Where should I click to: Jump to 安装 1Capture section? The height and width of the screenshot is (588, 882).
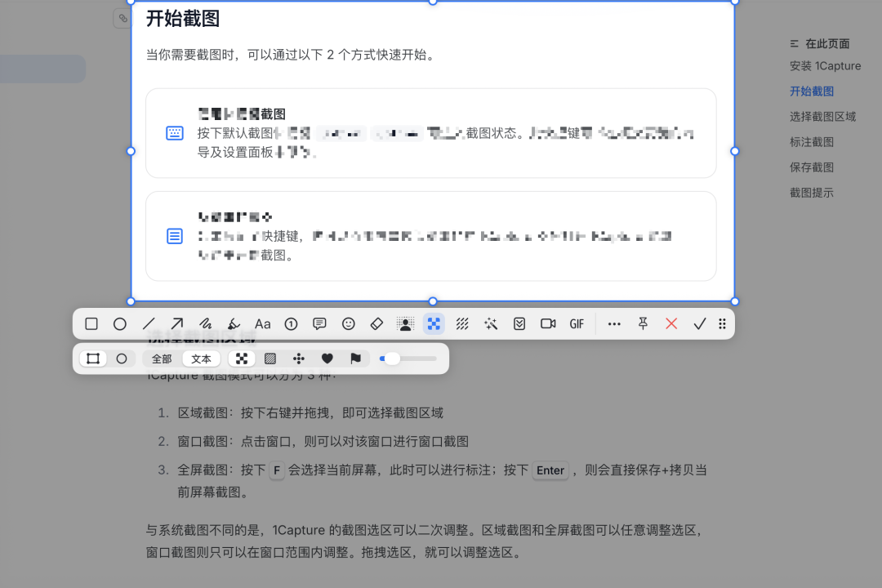coord(825,66)
